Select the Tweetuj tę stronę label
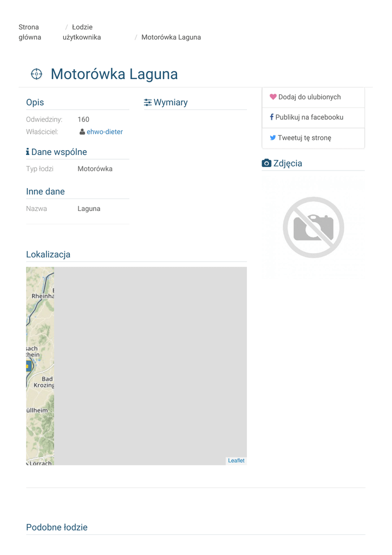Viewport: 392px width, 555px height. tap(304, 138)
